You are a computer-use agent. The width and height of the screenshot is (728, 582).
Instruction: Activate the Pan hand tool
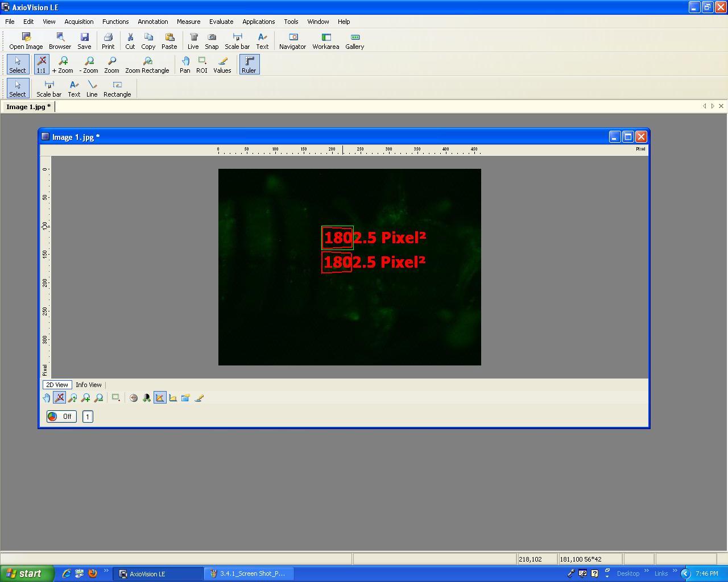point(185,65)
